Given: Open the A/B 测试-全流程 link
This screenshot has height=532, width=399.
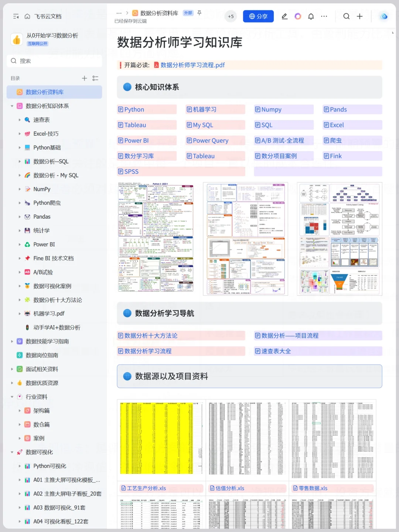Looking at the screenshot, I should (x=283, y=140).
